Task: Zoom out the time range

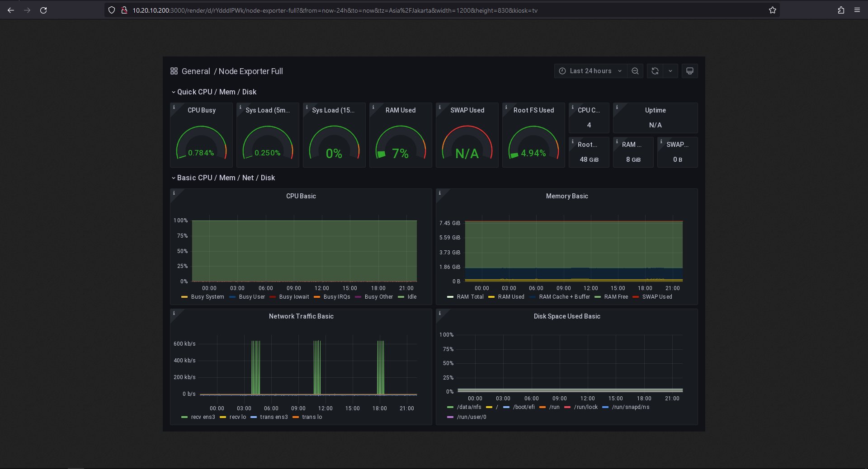Action: pyautogui.click(x=635, y=71)
